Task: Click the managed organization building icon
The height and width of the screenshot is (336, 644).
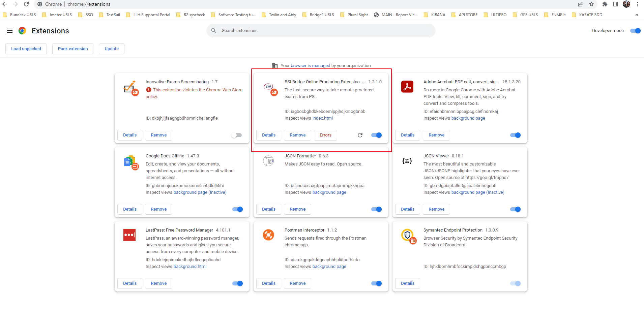Action: point(275,66)
